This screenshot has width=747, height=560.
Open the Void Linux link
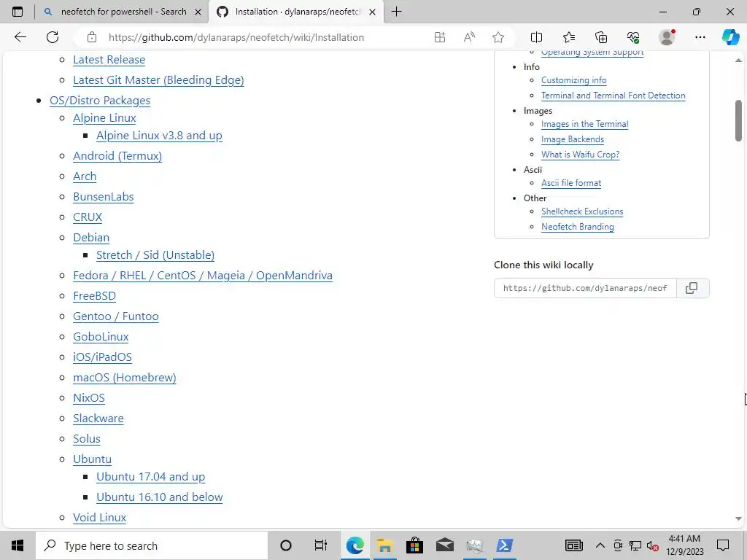coord(99,517)
